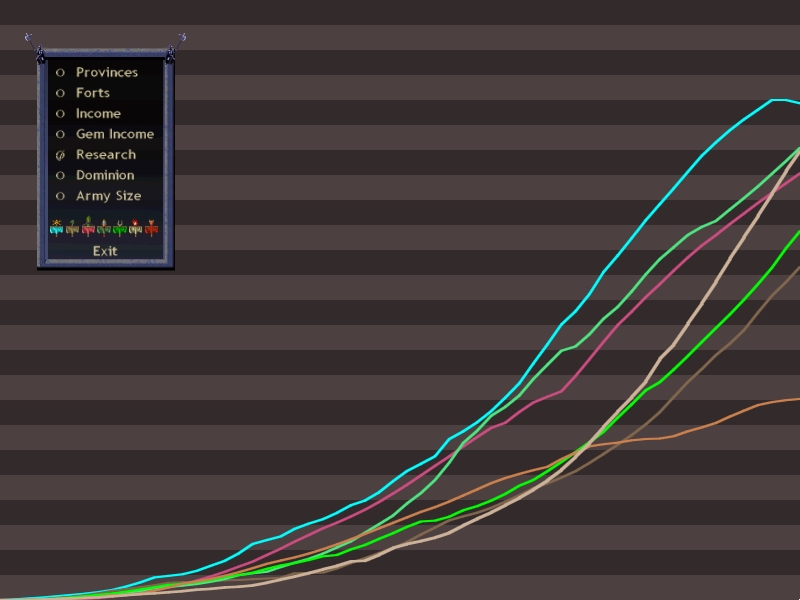Select the Forts graph option
This screenshot has height=600, width=800.
(83, 93)
